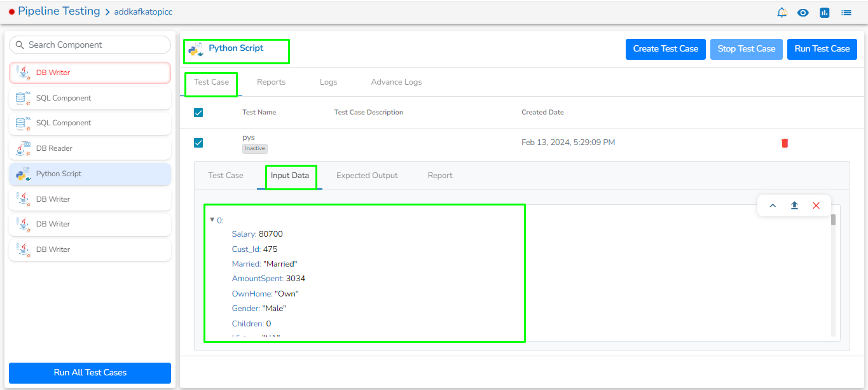
Task: Click the Run Test Case button
Action: click(x=822, y=49)
